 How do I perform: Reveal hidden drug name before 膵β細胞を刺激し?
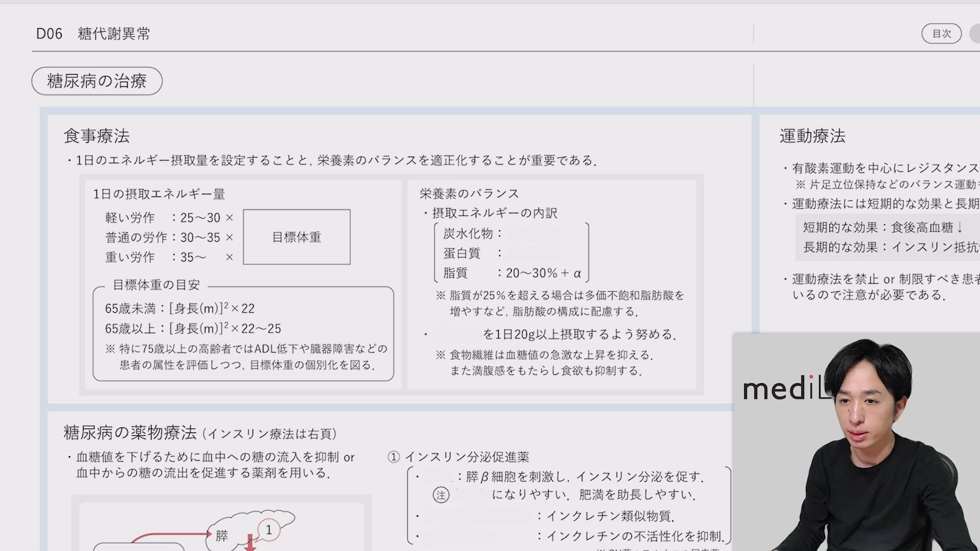[x=439, y=477]
